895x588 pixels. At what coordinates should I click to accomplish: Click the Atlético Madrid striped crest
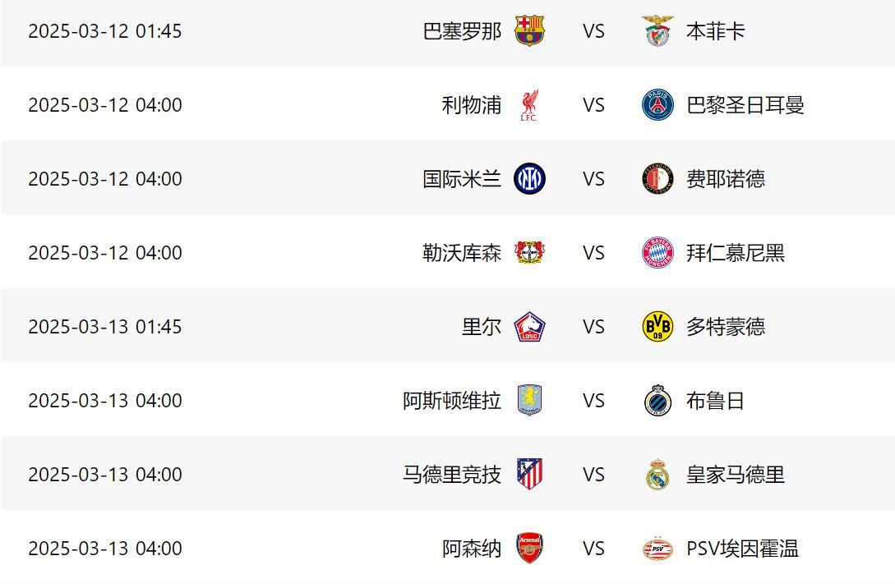click(x=529, y=475)
